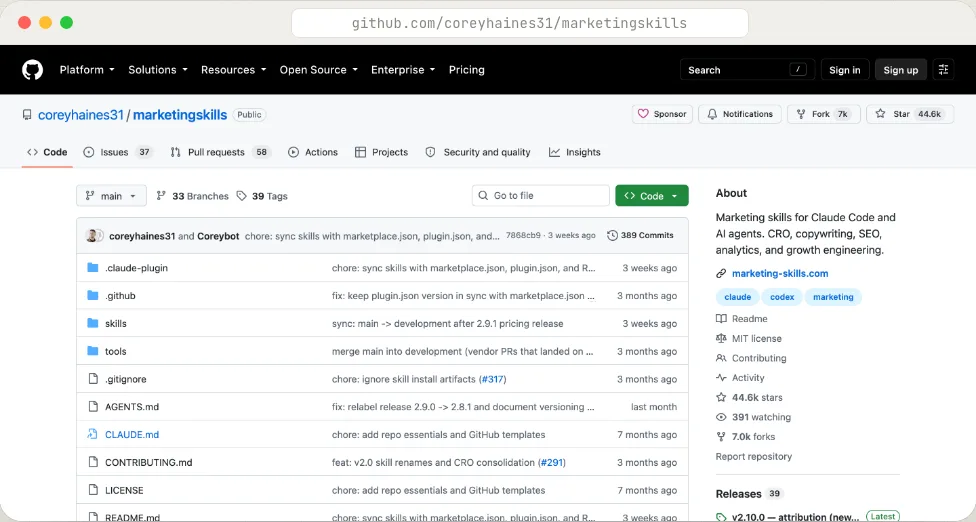View the Insights tab

tap(575, 152)
